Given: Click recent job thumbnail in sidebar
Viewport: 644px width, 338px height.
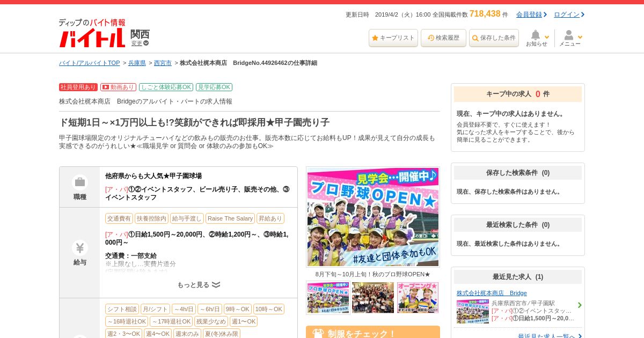Looking at the screenshot, I should point(473,311).
